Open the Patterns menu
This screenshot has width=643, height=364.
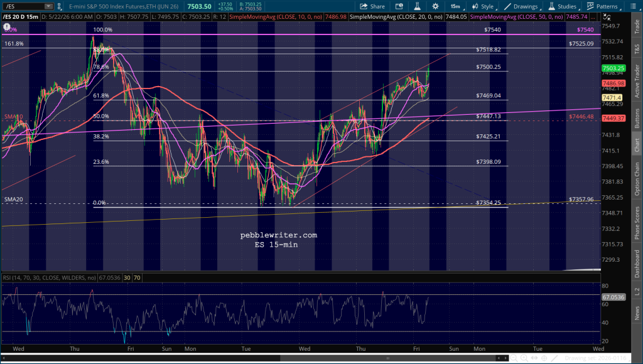(603, 6)
